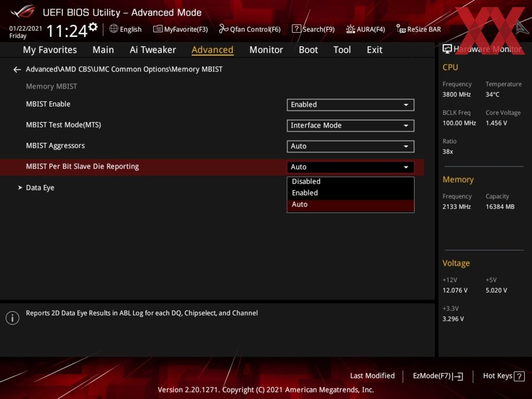Viewport: 532px width, 399px height.
Task: Click the settings gear next to clock
Action: pyautogui.click(x=93, y=27)
